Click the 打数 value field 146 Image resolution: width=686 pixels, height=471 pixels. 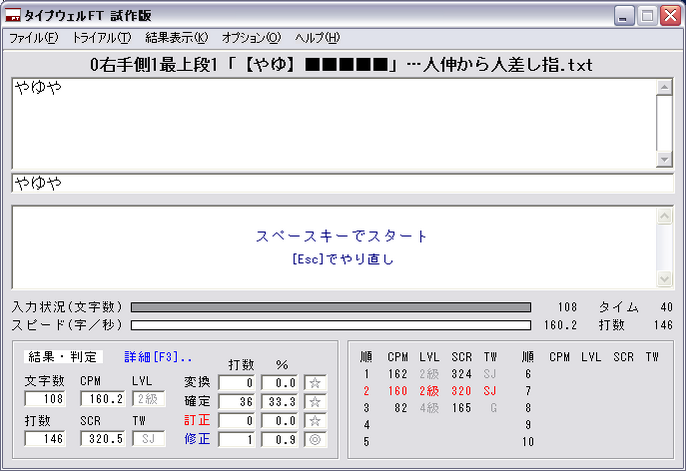tap(45, 439)
